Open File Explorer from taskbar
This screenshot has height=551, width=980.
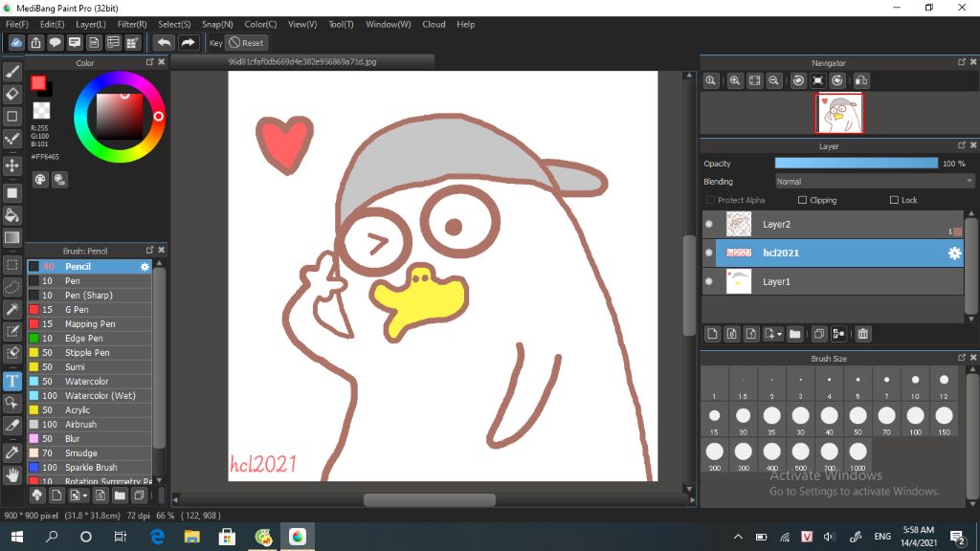(191, 537)
